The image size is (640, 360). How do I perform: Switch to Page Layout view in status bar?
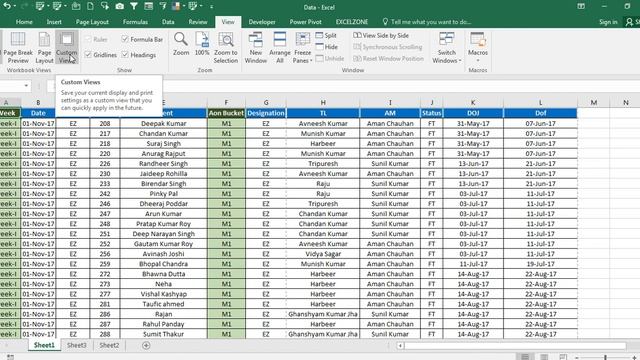(544, 357)
